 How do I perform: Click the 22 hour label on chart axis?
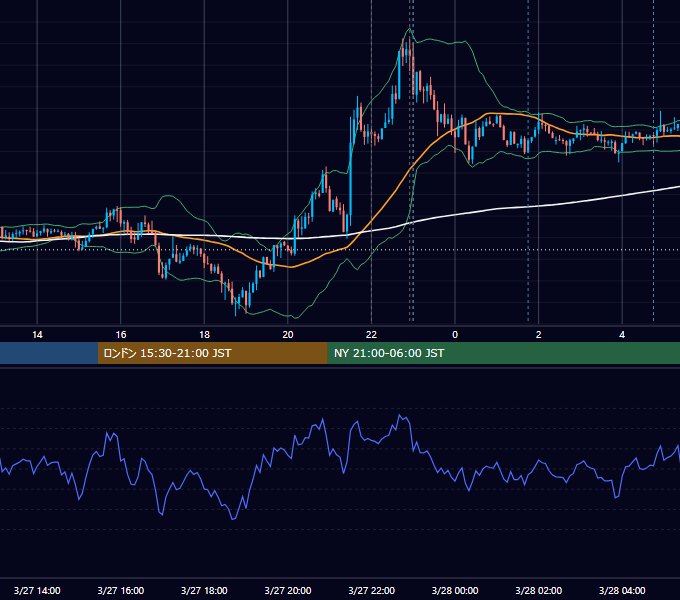coord(371,335)
